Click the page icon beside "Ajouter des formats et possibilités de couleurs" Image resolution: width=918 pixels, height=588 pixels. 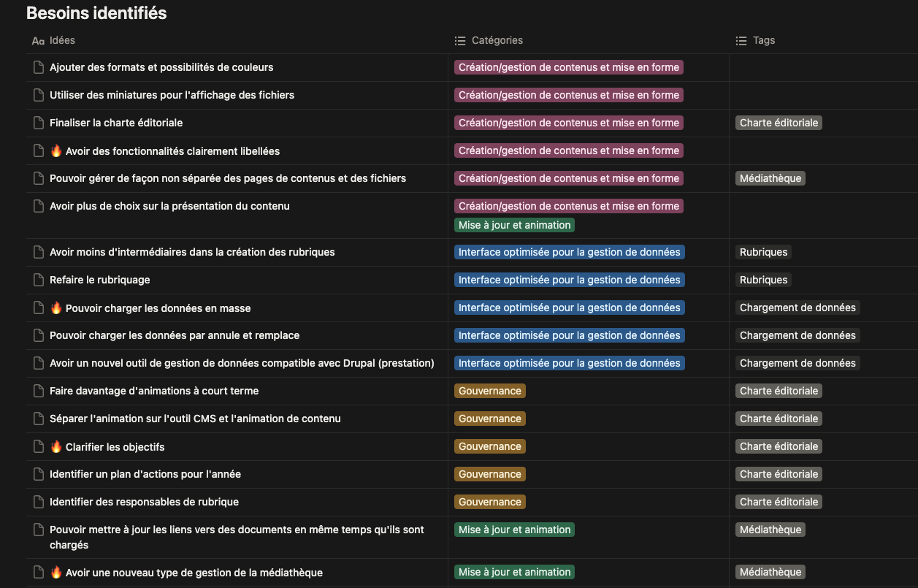click(39, 67)
